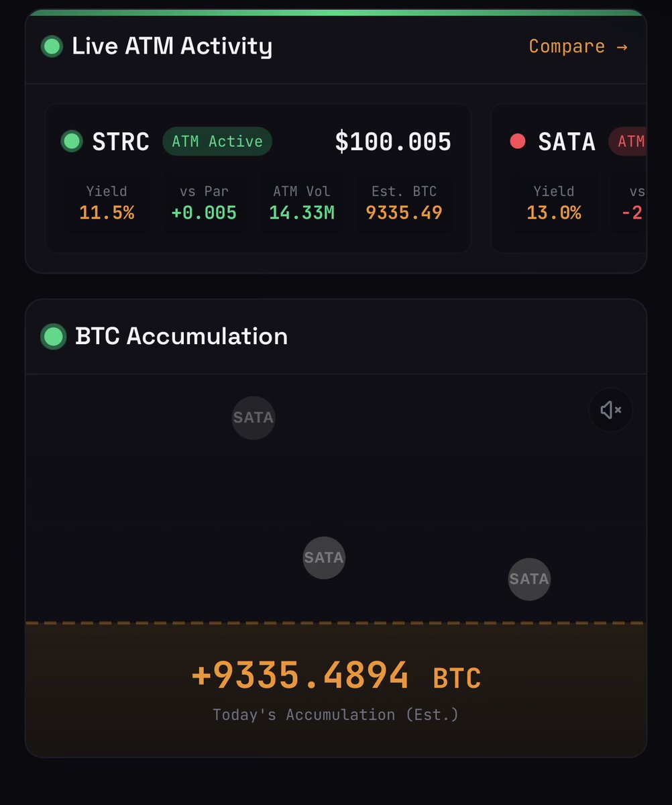
Task: Click the STRC vs Par +0.005 tile
Action: tap(204, 203)
